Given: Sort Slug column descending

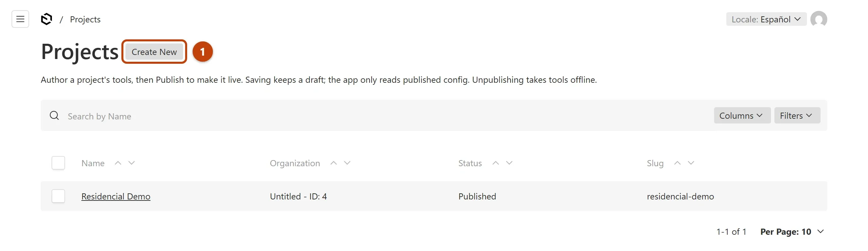Looking at the screenshot, I should [x=691, y=163].
